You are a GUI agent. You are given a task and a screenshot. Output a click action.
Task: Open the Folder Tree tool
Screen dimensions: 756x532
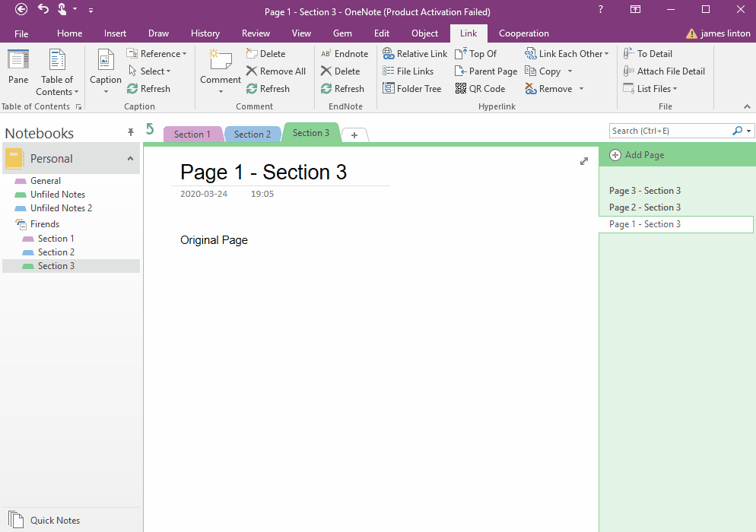(412, 88)
